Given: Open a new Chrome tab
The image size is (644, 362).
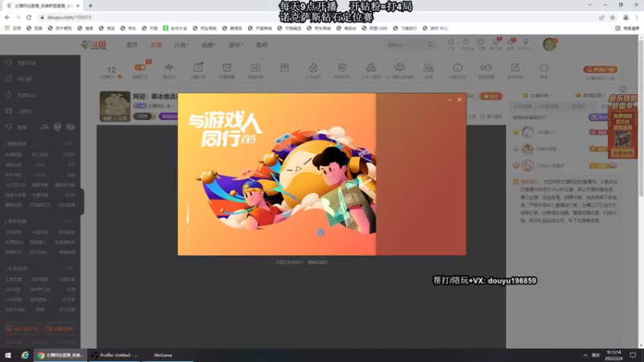Looking at the screenshot, I should pyautogui.click(x=90, y=6).
